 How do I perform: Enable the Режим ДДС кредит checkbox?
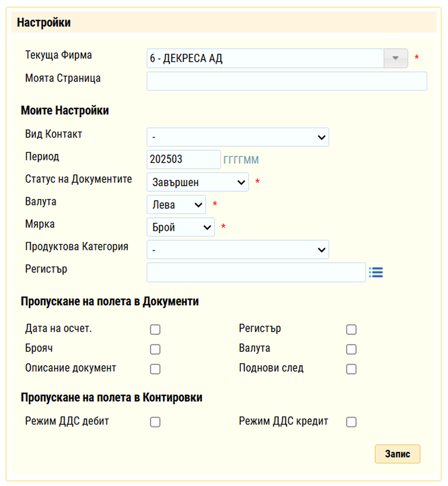351,422
